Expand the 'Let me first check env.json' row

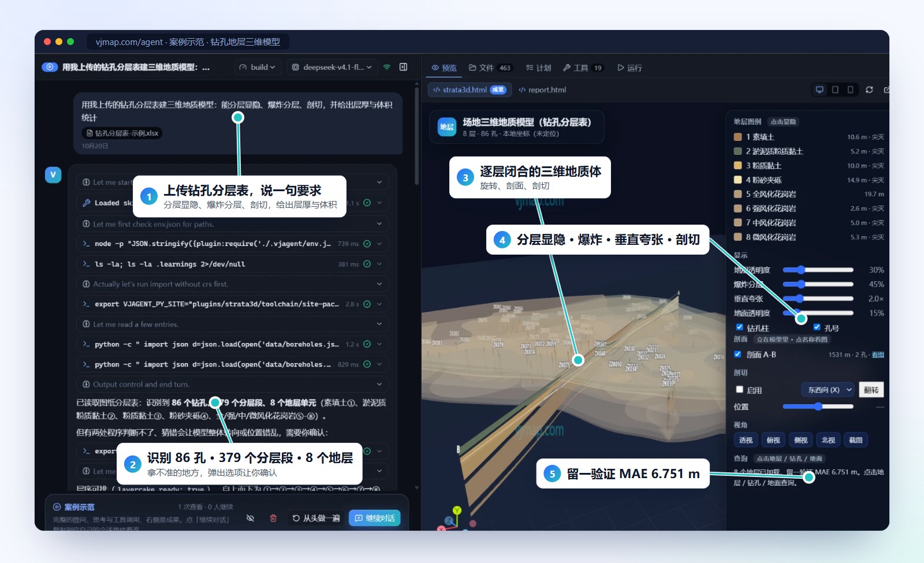[x=232, y=224]
